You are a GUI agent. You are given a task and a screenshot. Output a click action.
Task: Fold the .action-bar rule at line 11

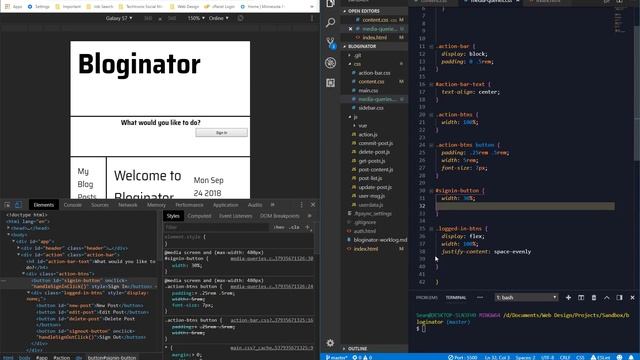pos(431,47)
